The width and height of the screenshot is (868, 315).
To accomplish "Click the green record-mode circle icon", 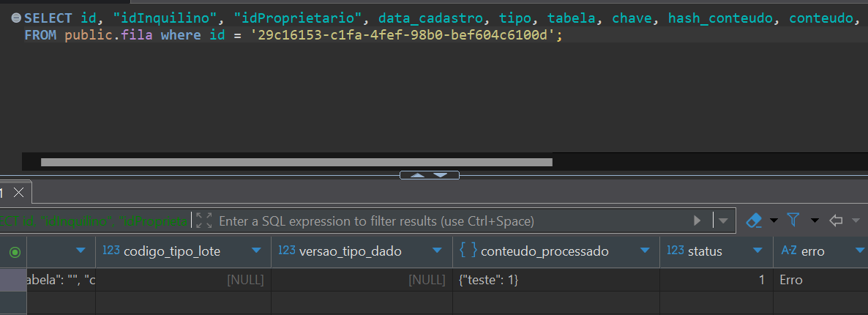I will (x=14, y=252).
